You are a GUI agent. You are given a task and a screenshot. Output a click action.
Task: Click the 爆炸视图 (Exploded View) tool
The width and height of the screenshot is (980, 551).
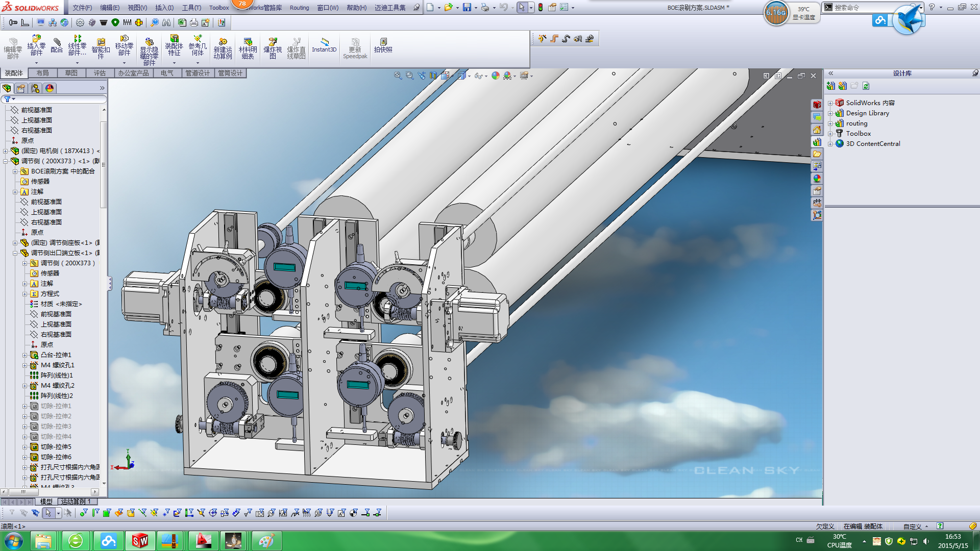point(273,48)
